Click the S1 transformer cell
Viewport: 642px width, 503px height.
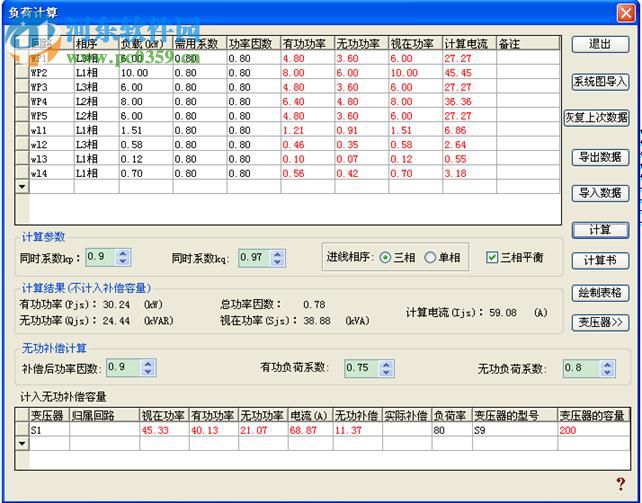click(49, 430)
